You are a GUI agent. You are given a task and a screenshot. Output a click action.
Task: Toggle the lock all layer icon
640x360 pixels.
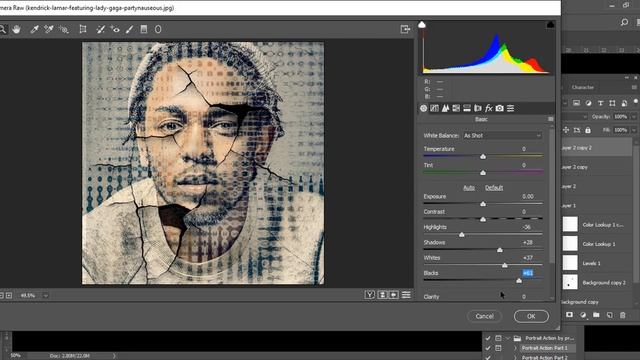click(x=588, y=130)
